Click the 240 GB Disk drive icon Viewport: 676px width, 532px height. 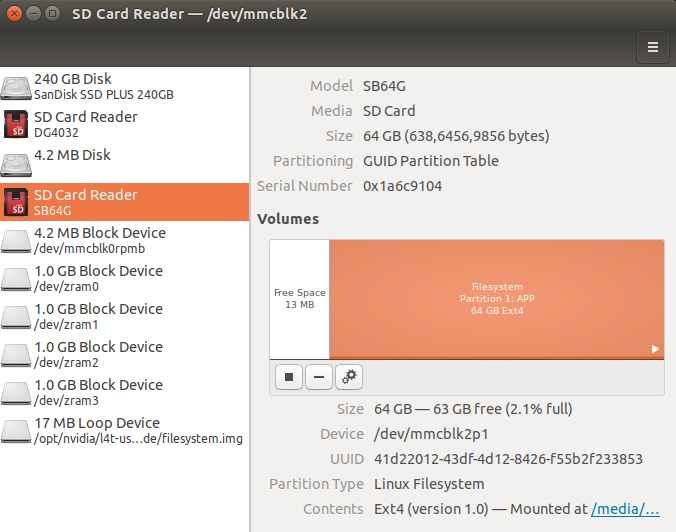[x=16, y=88]
